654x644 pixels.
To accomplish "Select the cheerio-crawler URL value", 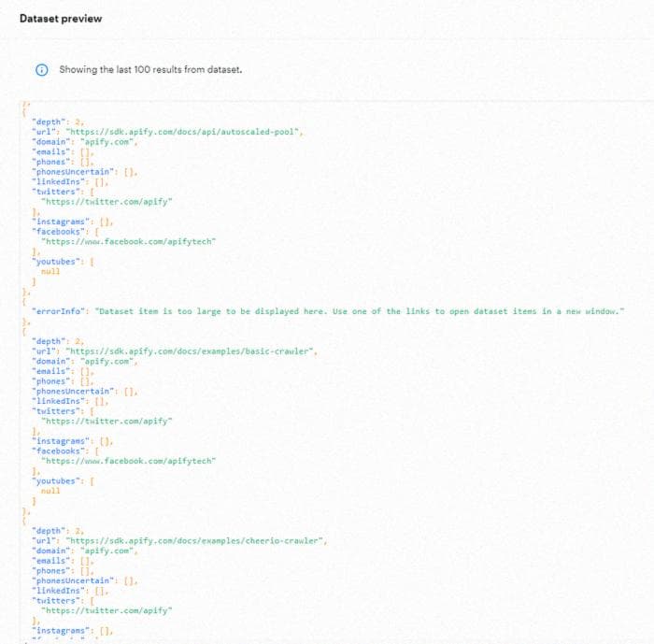I will coord(194,541).
